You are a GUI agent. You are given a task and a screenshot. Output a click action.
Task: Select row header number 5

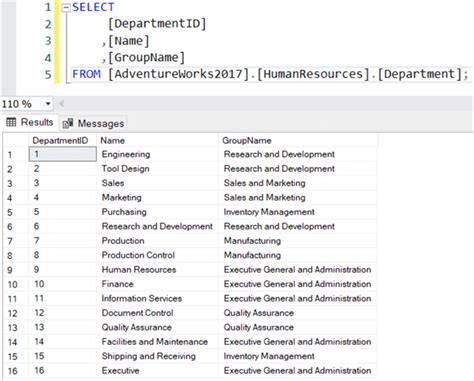coord(16,212)
